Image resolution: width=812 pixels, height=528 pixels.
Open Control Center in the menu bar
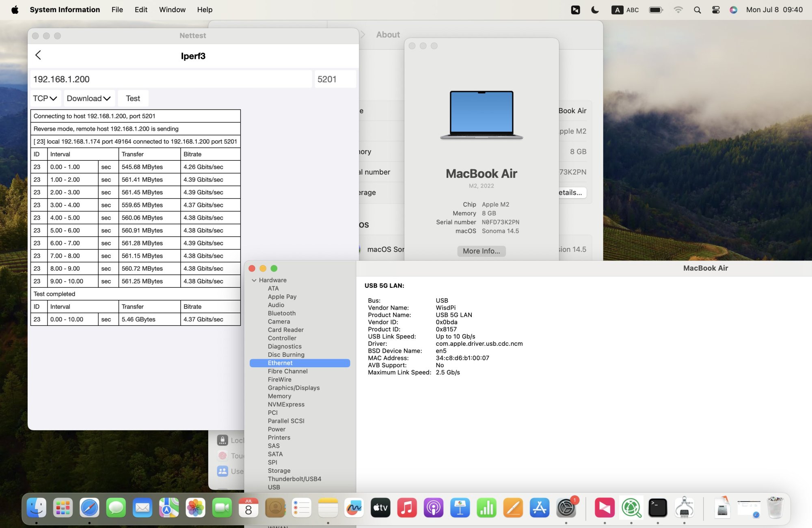[x=716, y=10]
